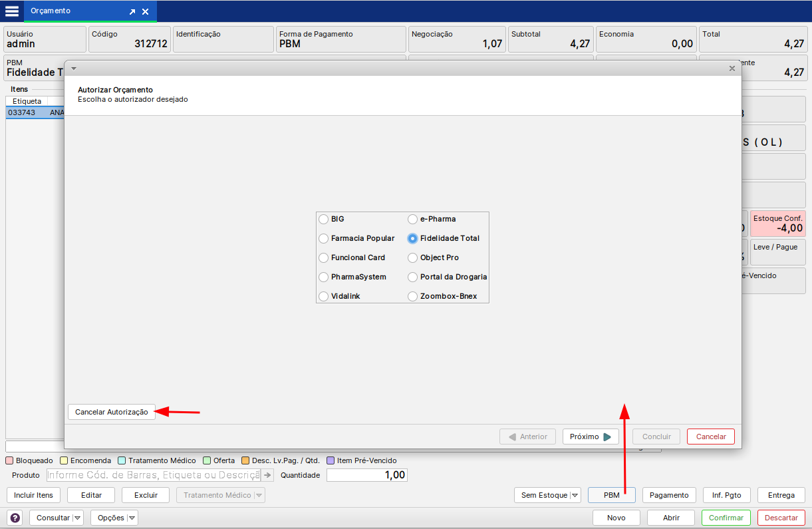Detach the Orçamento tab with arrow icon
This screenshot has height=529, width=812.
point(132,12)
